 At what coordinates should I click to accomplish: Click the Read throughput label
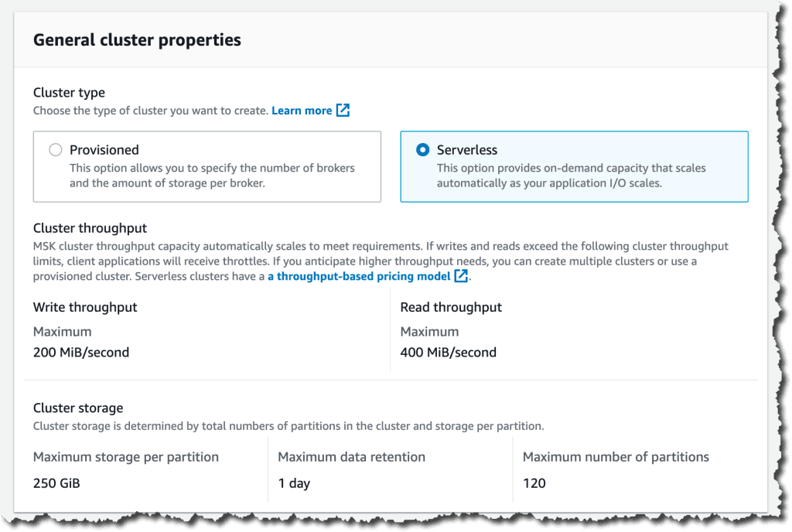[x=451, y=308]
